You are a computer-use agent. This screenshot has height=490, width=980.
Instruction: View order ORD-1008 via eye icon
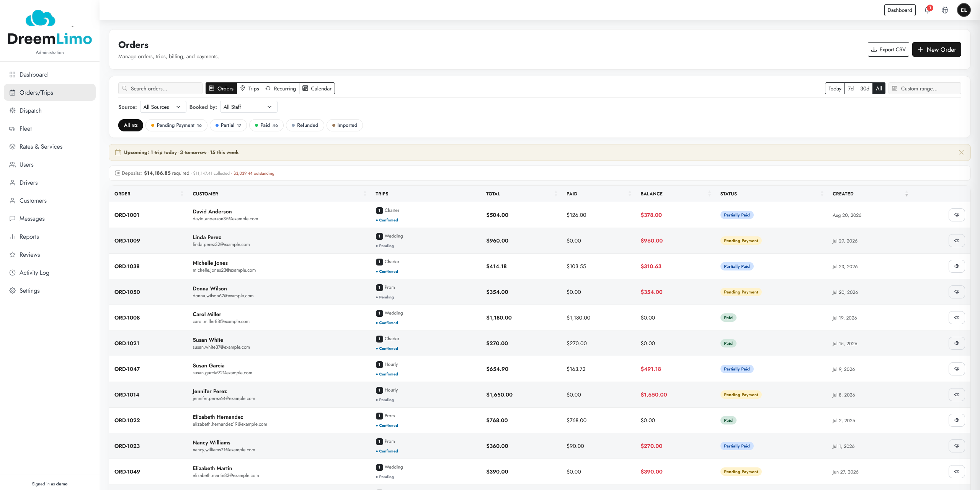coord(957,318)
